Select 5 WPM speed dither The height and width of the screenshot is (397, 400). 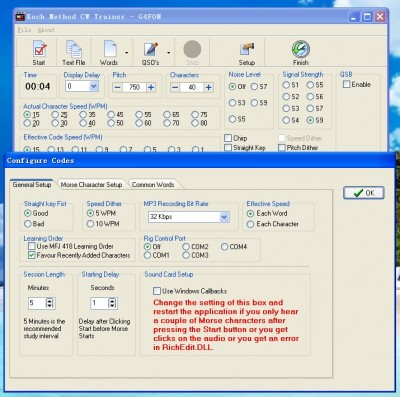coord(90,213)
